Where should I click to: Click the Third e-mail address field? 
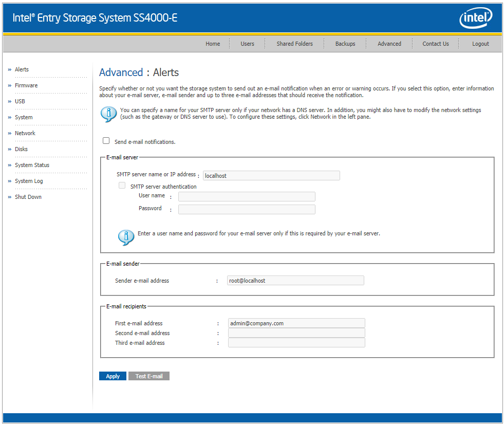[296, 343]
